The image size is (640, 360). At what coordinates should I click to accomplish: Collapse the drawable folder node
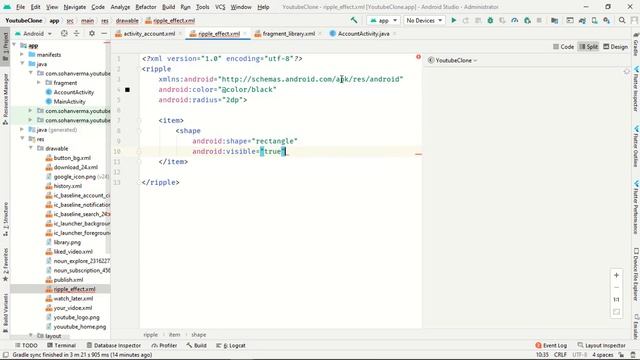tap(31, 148)
